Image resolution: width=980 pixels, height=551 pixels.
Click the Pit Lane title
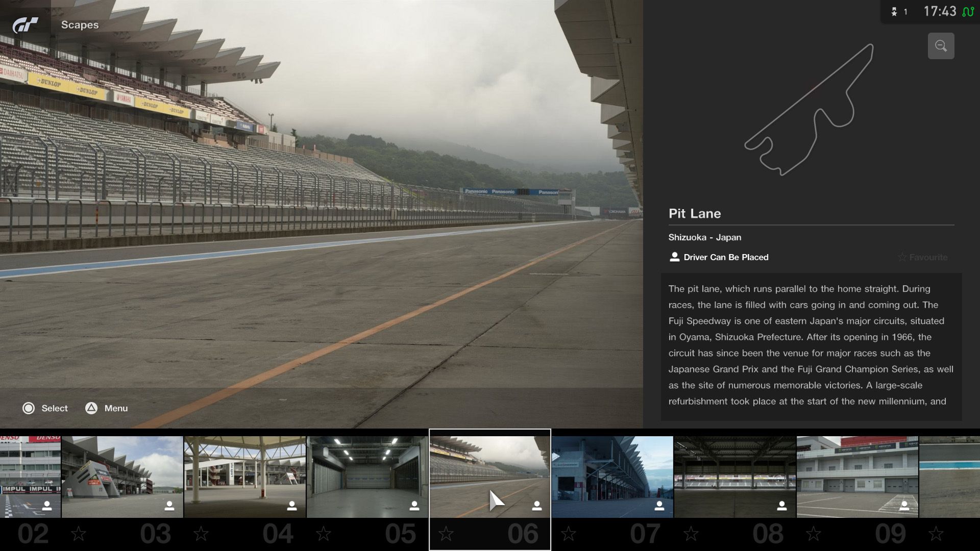point(694,213)
